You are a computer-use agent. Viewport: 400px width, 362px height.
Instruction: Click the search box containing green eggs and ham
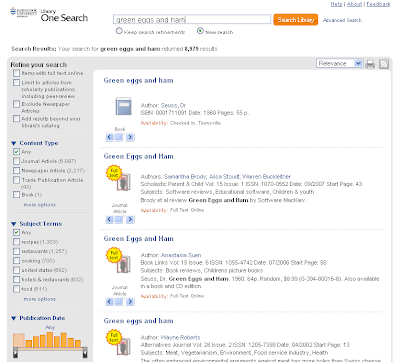(x=192, y=20)
